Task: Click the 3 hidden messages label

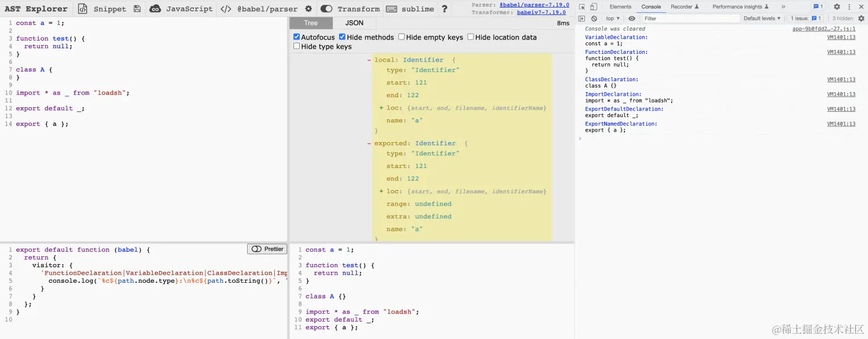Action: 843,19
